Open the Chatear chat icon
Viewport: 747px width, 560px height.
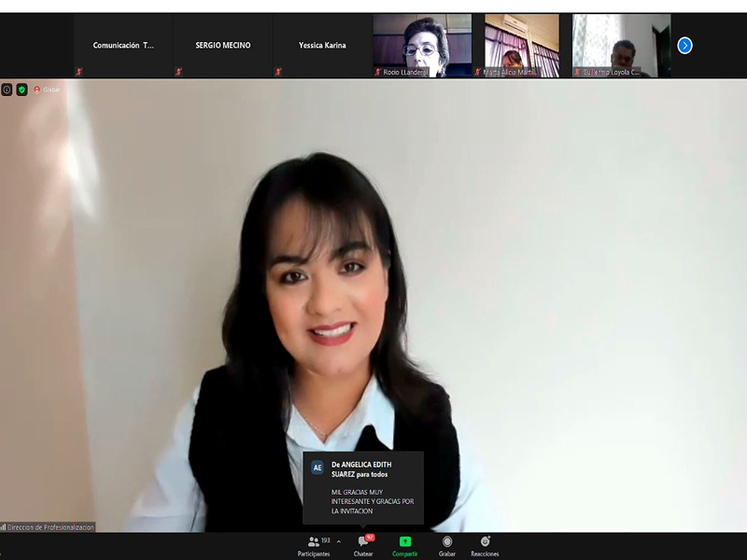362,542
